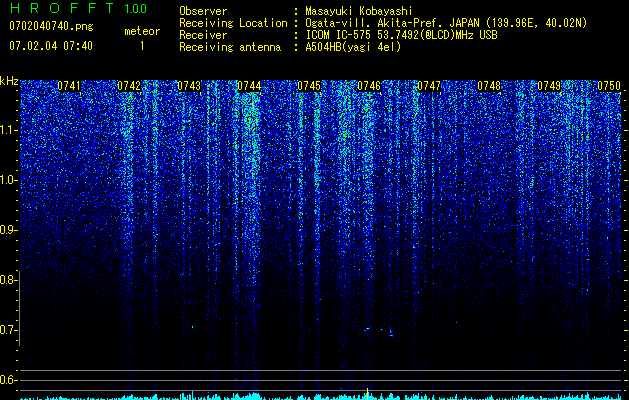Click the 0749 time marker

pos(549,86)
